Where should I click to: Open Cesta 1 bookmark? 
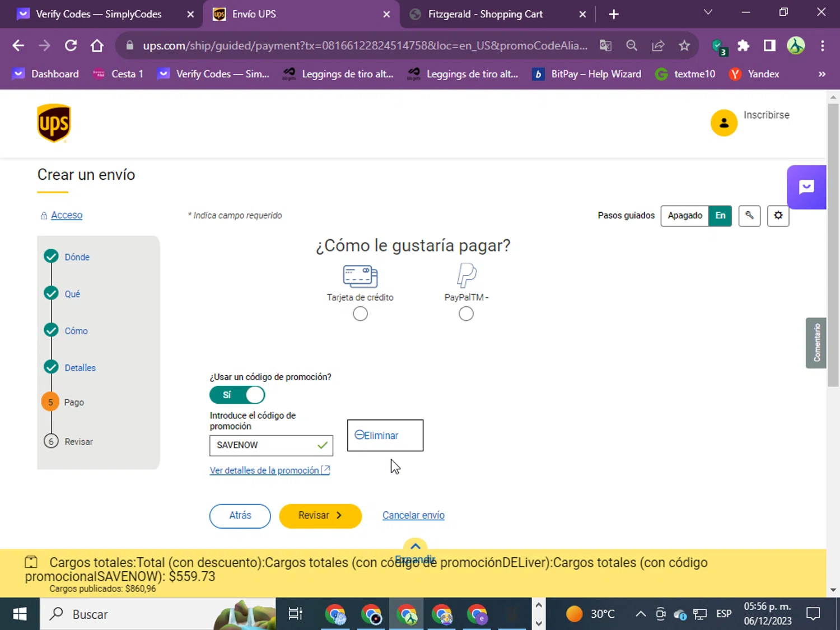click(118, 74)
